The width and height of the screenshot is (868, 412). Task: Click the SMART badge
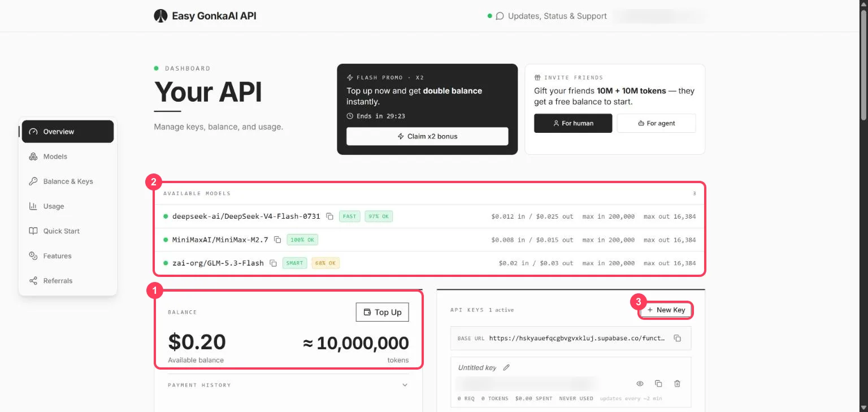(x=294, y=263)
